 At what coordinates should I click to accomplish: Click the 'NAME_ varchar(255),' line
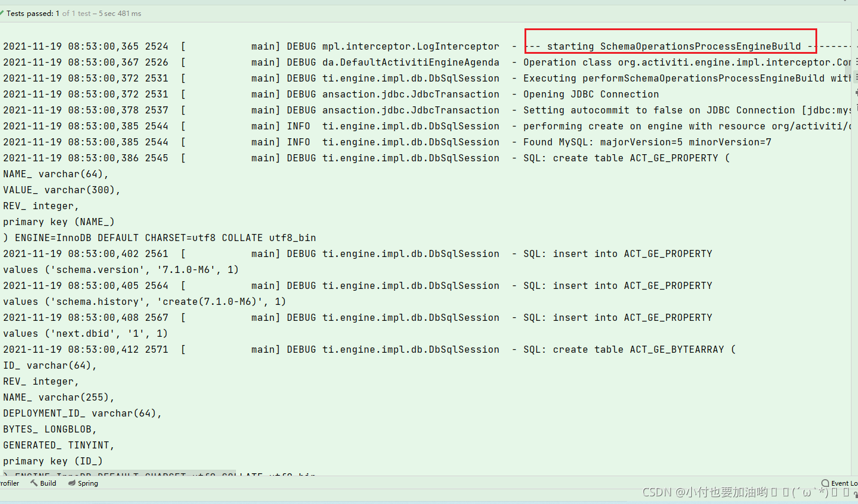pyautogui.click(x=59, y=397)
